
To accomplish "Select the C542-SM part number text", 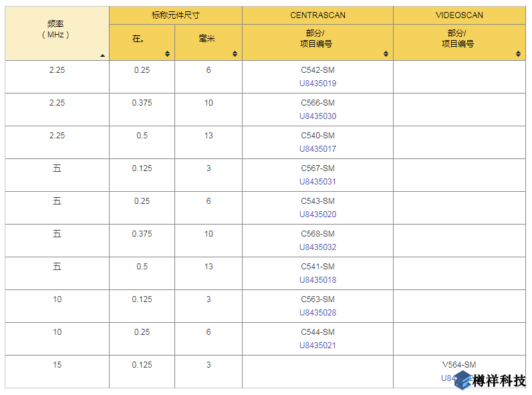I will tap(317, 70).
